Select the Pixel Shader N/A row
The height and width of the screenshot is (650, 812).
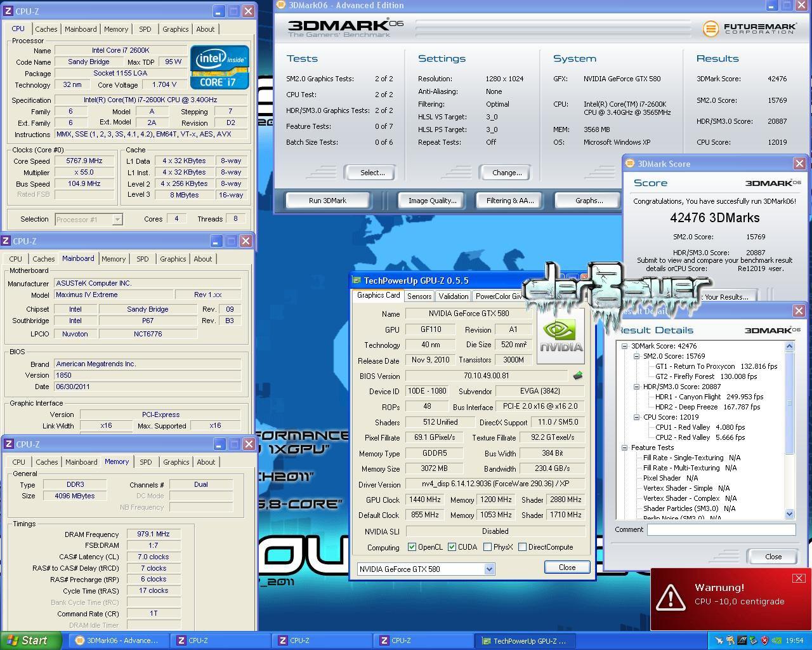click(671, 478)
